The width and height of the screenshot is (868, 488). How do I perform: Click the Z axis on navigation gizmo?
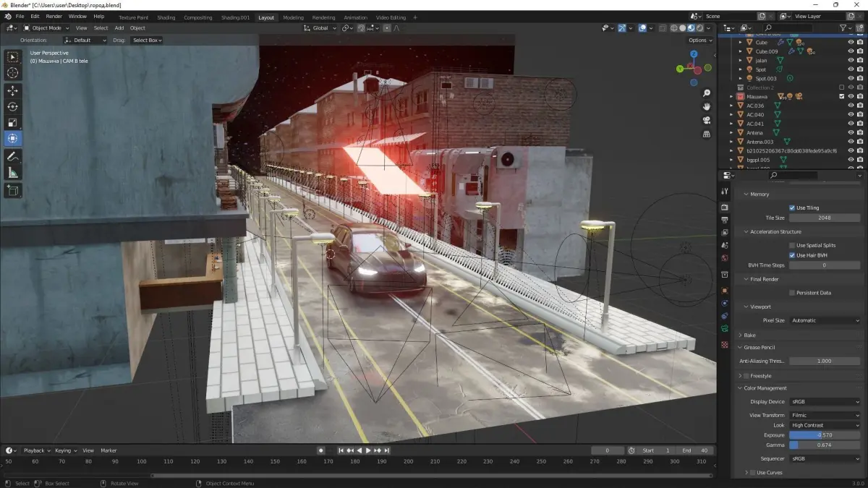[x=692, y=55]
